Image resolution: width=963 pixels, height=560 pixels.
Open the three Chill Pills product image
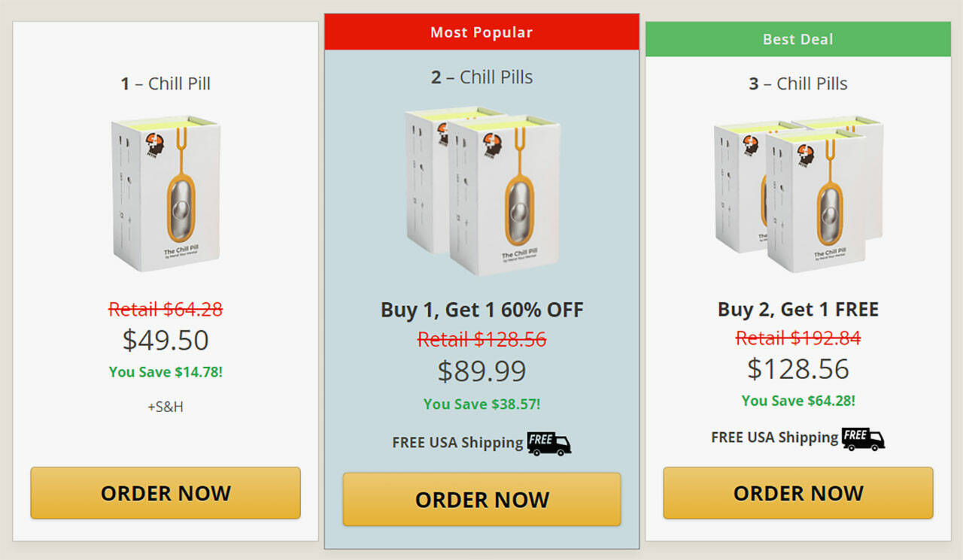point(797,195)
